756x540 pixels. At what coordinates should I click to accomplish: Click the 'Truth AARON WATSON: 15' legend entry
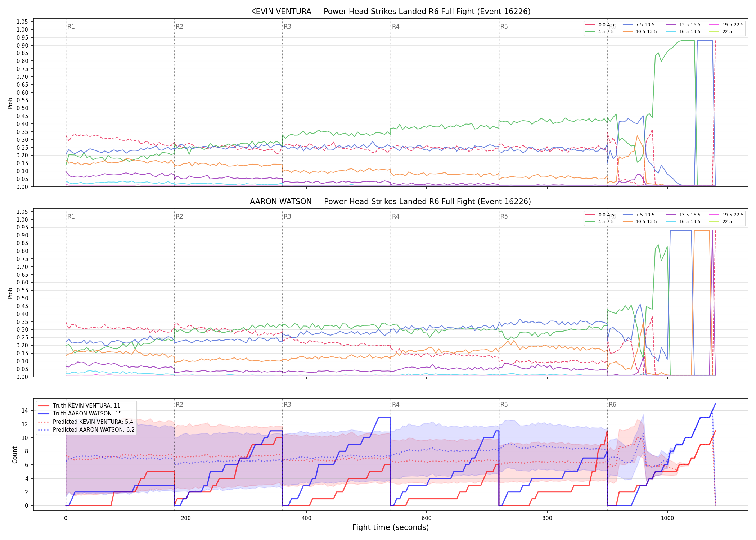click(x=80, y=414)
